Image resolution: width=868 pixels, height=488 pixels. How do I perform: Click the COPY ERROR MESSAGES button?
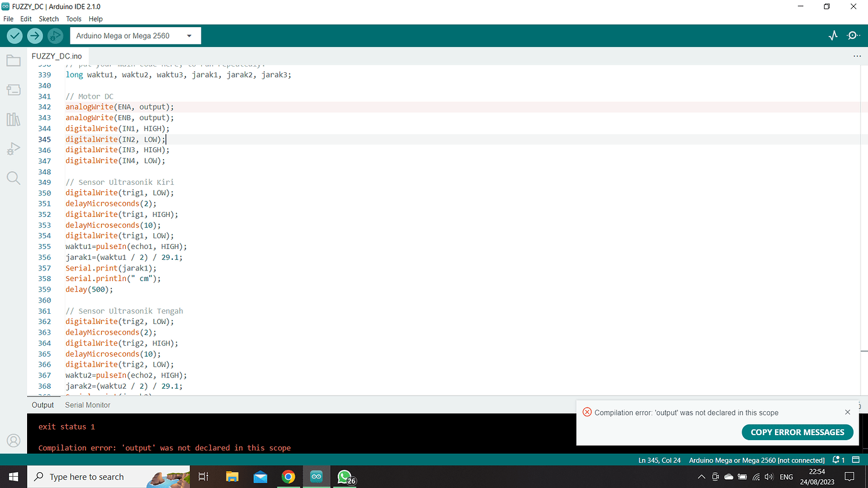pos(797,432)
